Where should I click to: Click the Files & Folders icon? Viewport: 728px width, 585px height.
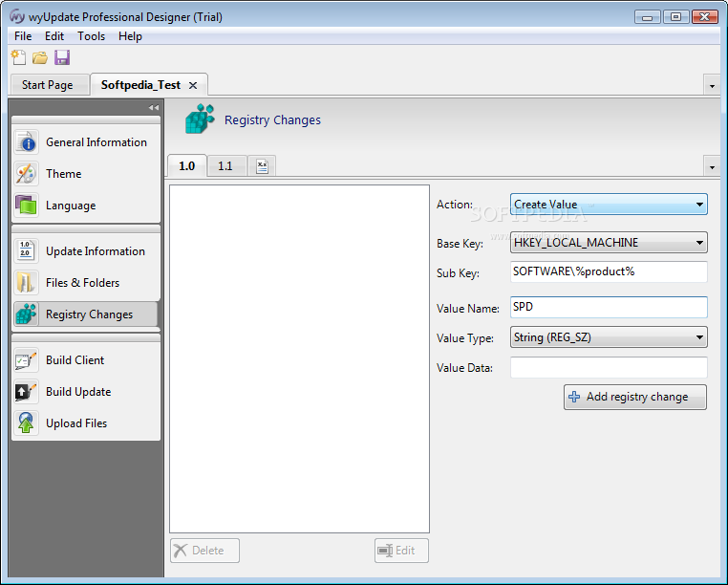[x=26, y=283]
